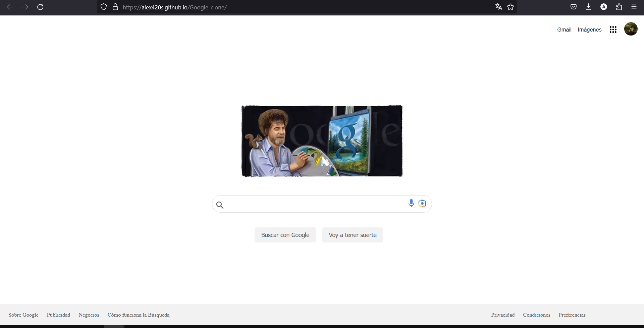
Task: Open the Condiciones footer link
Action: [537, 315]
